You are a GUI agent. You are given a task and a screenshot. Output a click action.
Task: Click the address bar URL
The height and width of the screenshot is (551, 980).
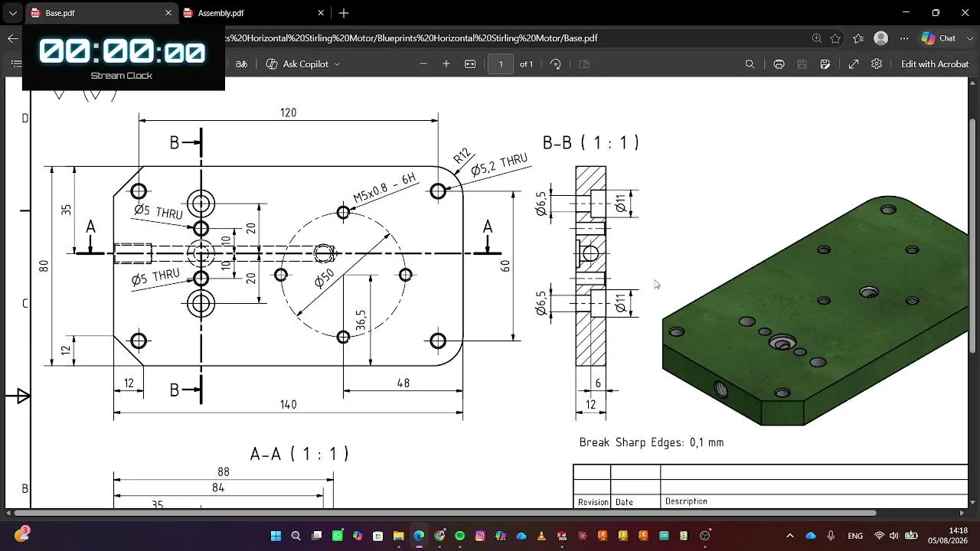pos(411,38)
